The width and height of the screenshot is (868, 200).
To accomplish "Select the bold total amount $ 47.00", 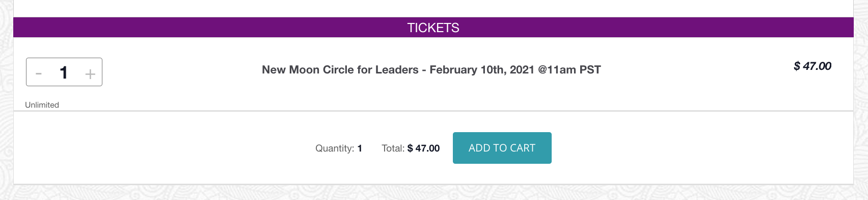I will pyautogui.click(x=423, y=148).
